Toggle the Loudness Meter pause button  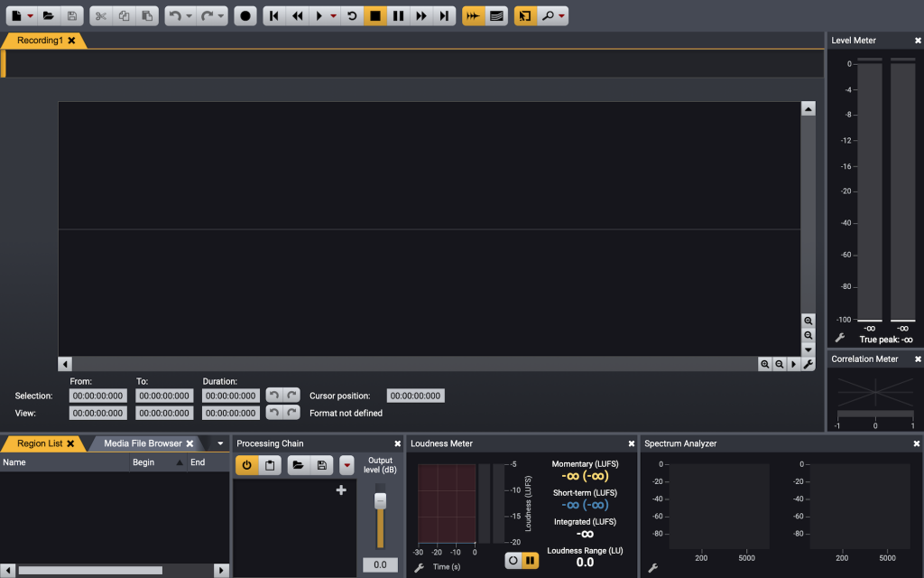pyautogui.click(x=531, y=560)
